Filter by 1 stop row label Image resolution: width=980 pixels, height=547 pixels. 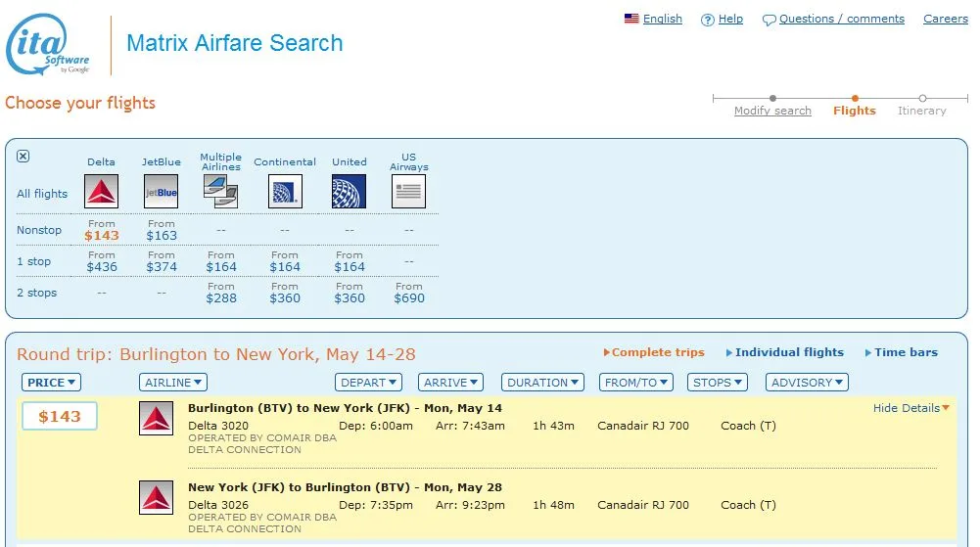click(33, 261)
